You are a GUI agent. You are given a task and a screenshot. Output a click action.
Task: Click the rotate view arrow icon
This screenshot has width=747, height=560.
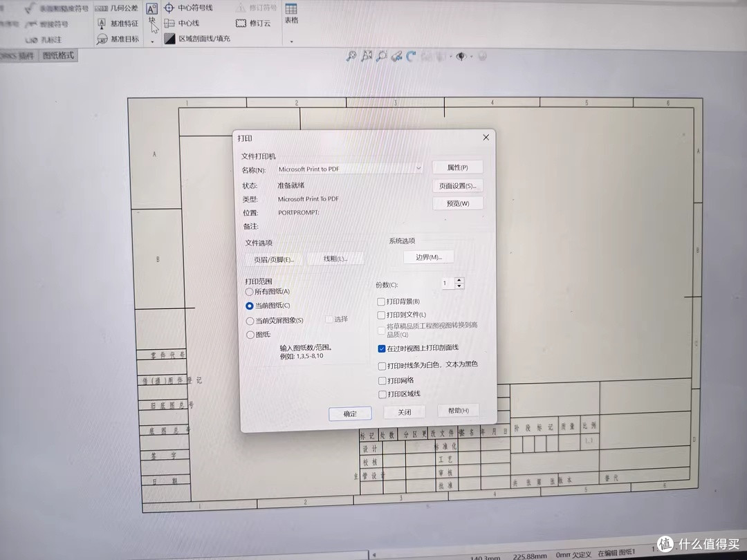[411, 56]
